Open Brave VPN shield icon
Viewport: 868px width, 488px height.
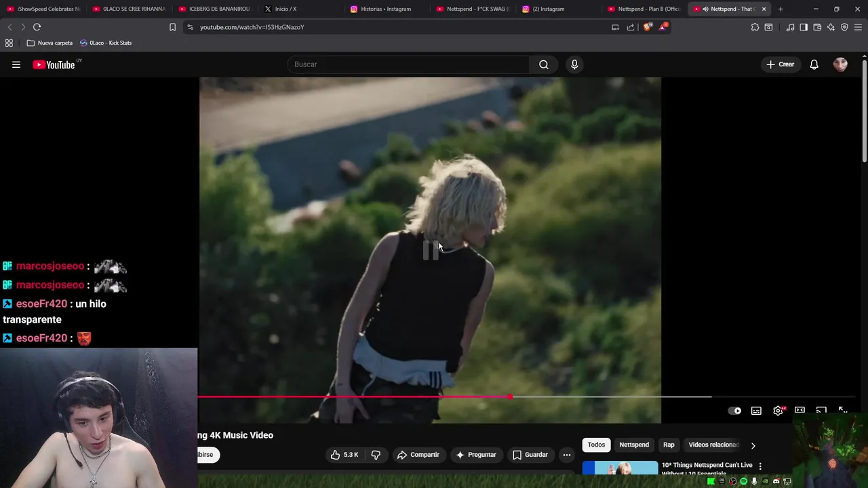click(x=844, y=27)
